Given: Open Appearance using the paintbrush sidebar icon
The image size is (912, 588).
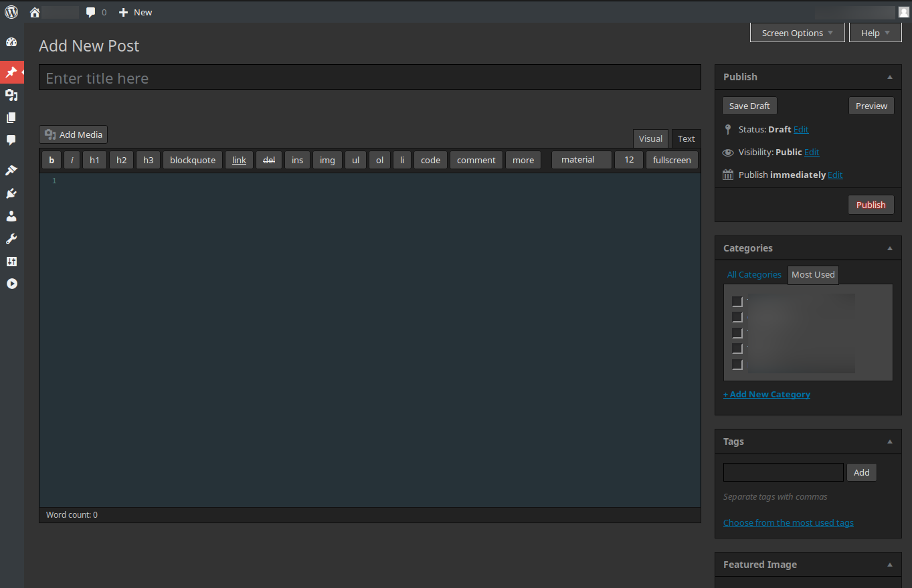Looking at the screenshot, I should click(11, 169).
